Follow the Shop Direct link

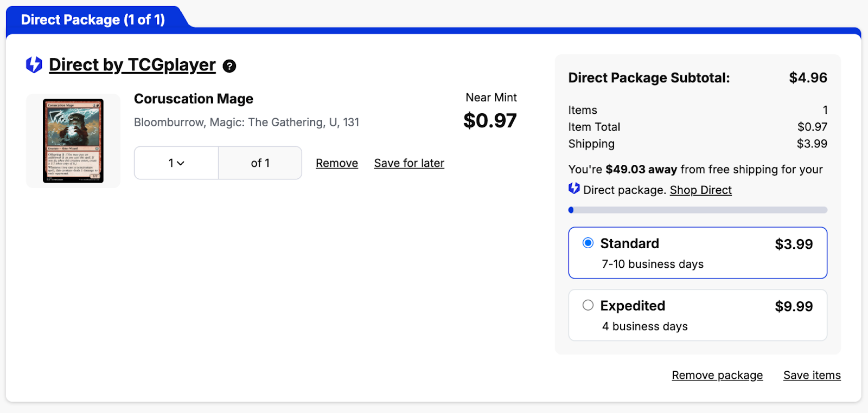point(700,190)
